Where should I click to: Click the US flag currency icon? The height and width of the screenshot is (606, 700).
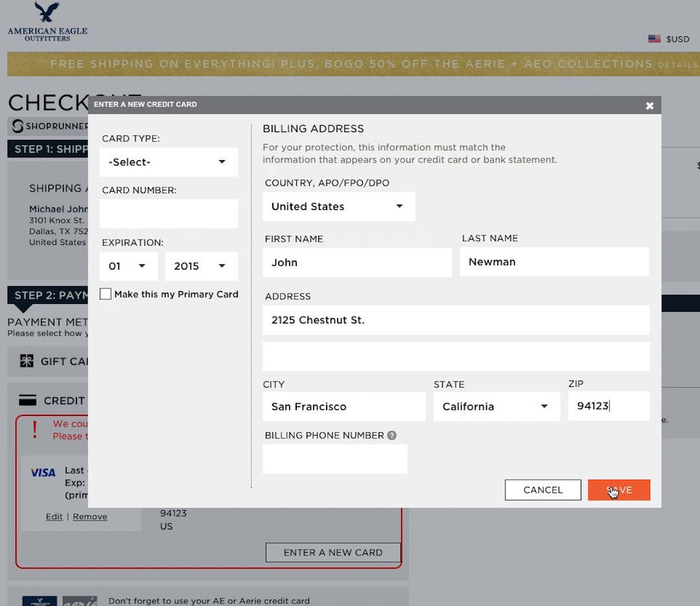[655, 39]
